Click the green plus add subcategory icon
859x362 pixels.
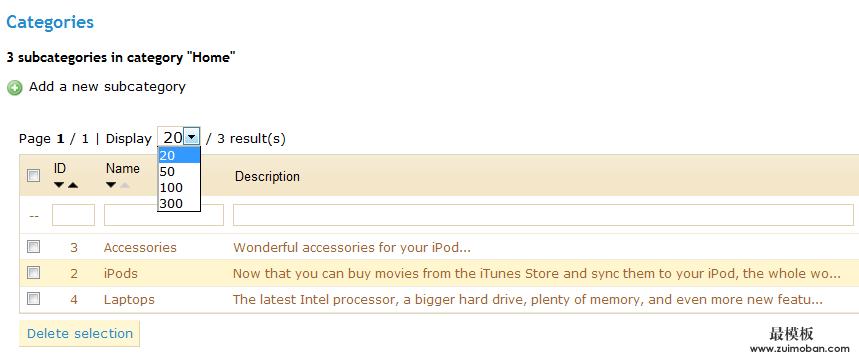tap(15, 88)
